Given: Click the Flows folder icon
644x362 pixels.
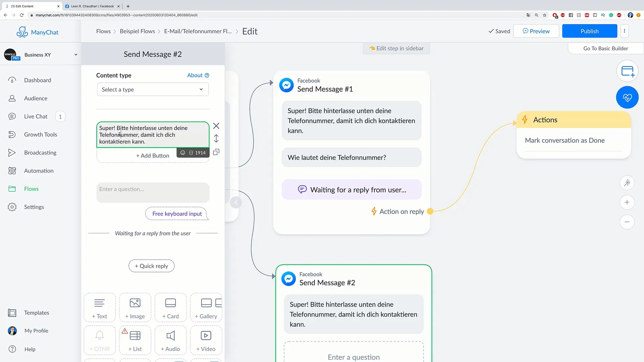Looking at the screenshot, I should click(x=12, y=189).
